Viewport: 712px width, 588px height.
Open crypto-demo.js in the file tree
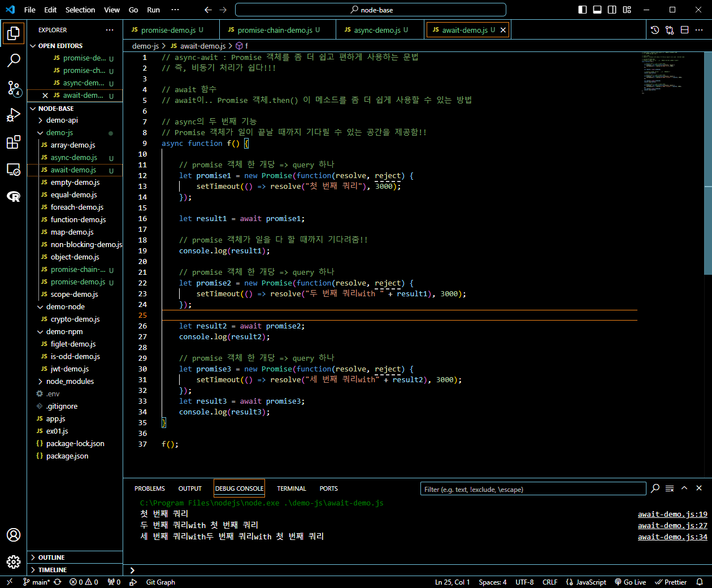[x=75, y=319]
